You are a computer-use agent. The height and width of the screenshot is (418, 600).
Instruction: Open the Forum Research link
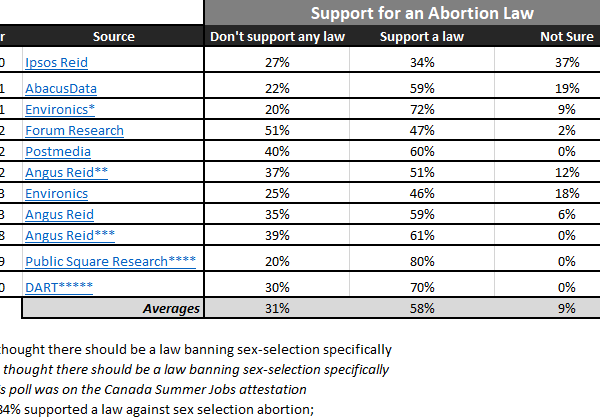(74, 130)
